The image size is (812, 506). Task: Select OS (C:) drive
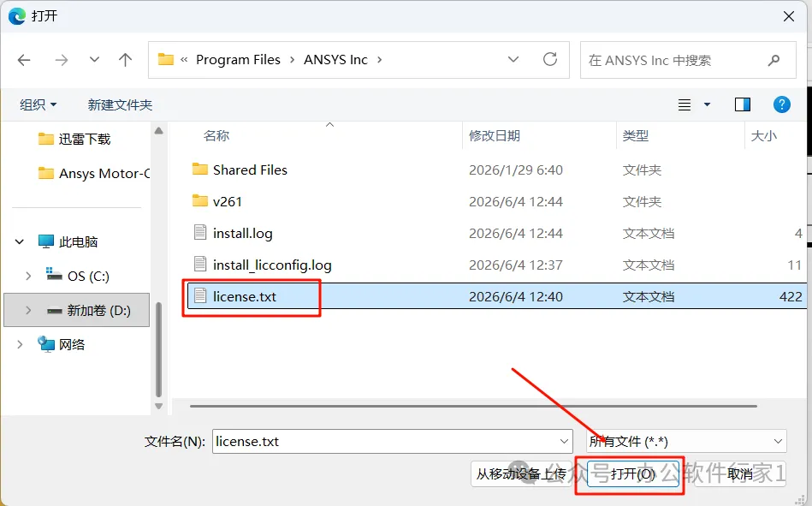pos(78,276)
